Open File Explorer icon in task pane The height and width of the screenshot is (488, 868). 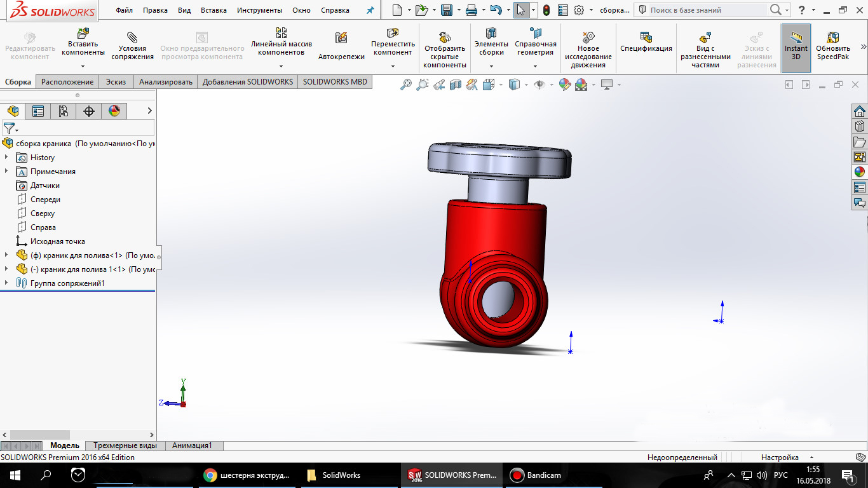[x=860, y=142]
